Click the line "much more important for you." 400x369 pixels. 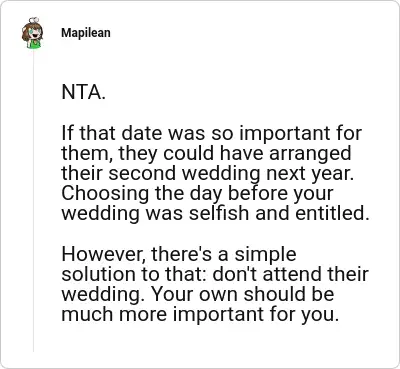click(x=200, y=314)
